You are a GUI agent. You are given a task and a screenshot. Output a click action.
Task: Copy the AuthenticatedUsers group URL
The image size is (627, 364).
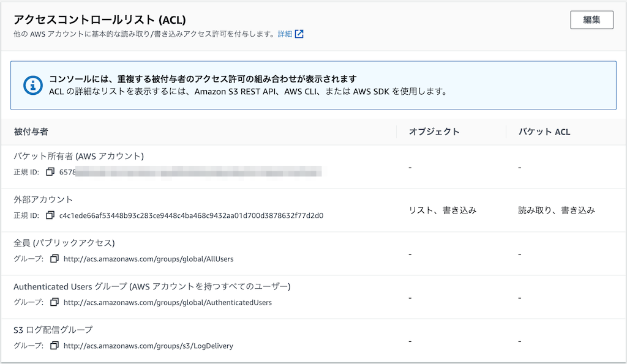click(54, 302)
